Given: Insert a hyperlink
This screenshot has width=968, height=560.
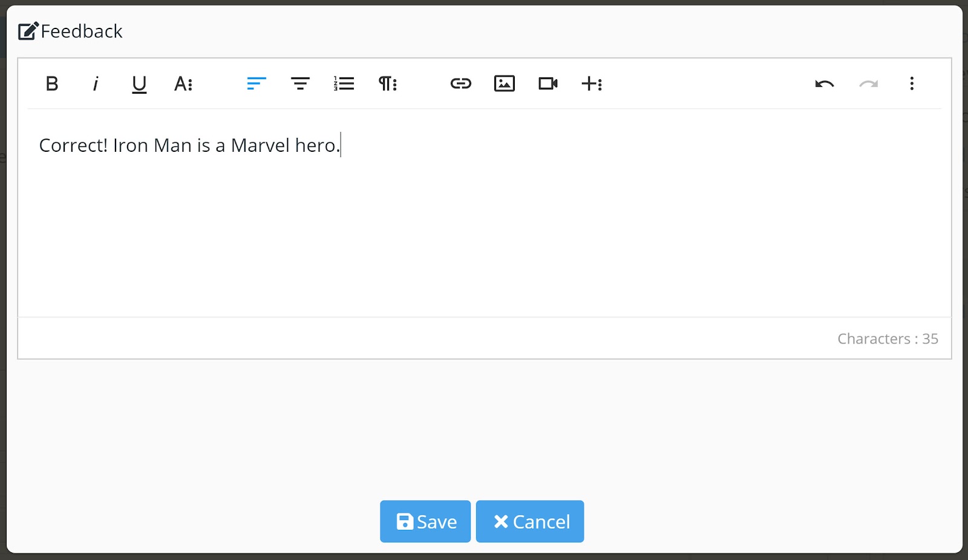Looking at the screenshot, I should pos(461,83).
